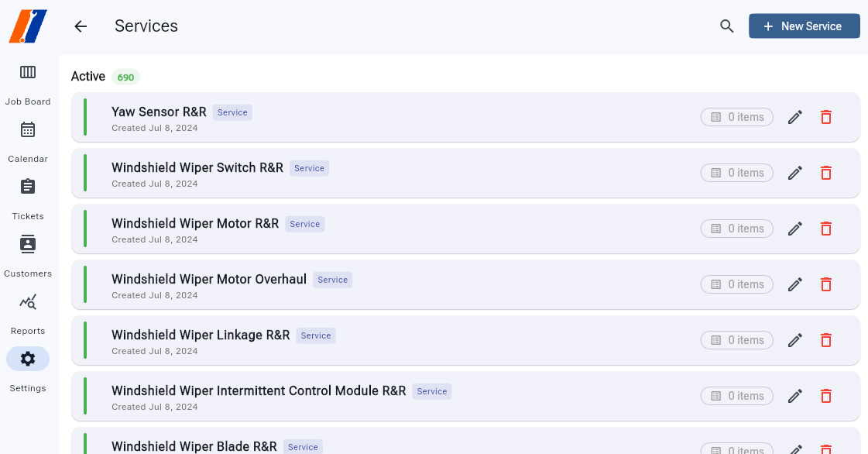Open search for services
The height and width of the screenshot is (454, 868).
(726, 26)
